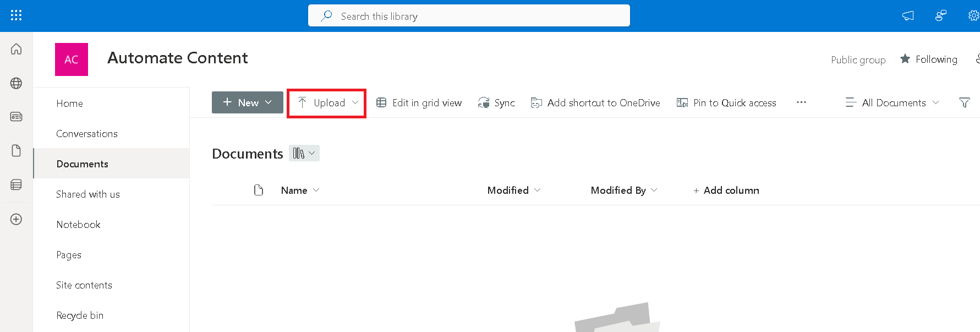Open Site contents in left navigation

click(84, 285)
